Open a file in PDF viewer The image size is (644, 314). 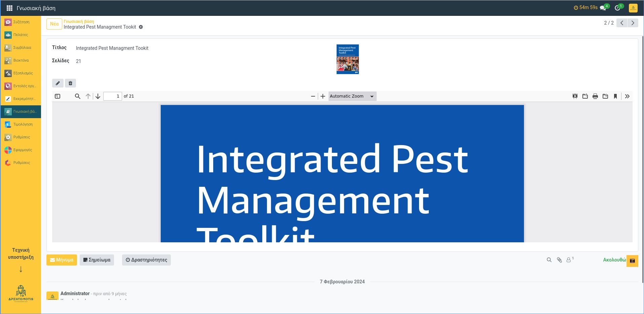pos(585,96)
